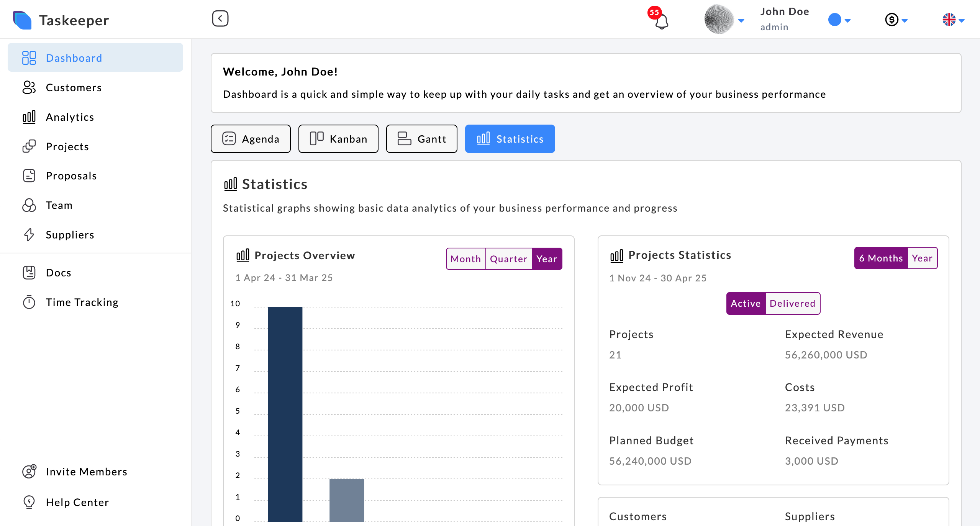The height and width of the screenshot is (526, 980).
Task: Set Projects Statistics range to Year
Action: (922, 258)
